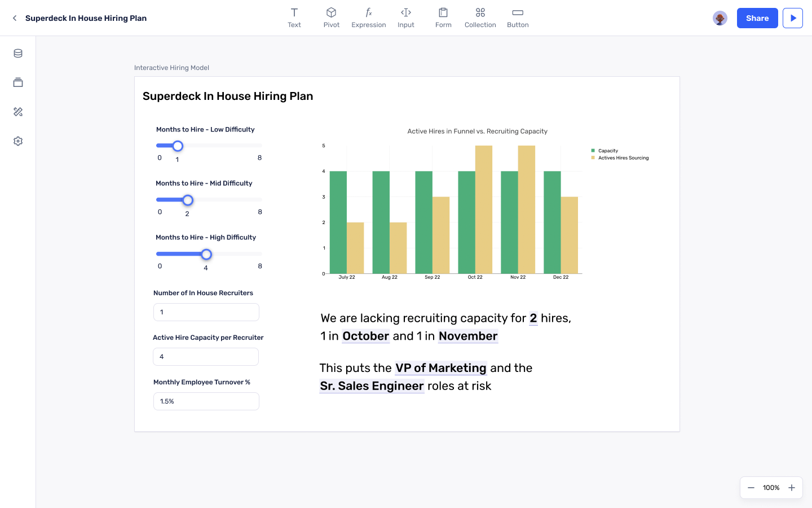Click the Share button
Image resolution: width=812 pixels, height=508 pixels.
pos(757,18)
